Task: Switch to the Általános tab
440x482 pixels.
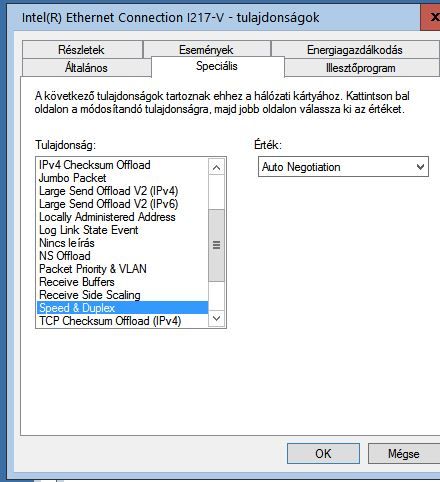Action: point(86,68)
